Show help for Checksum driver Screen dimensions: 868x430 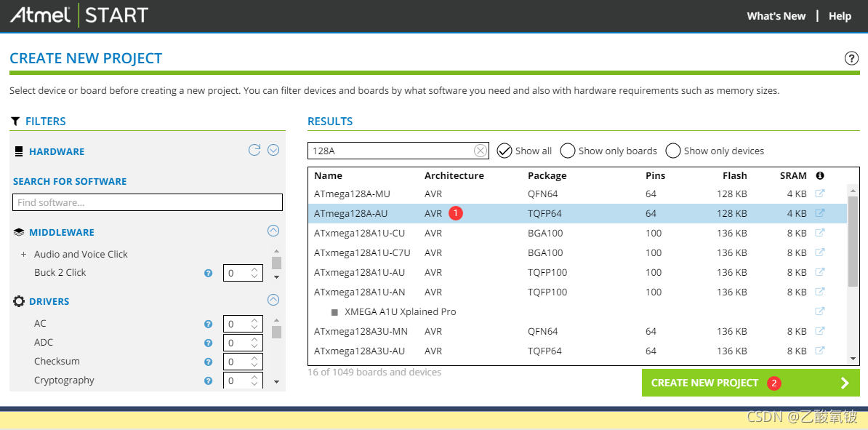coord(208,362)
